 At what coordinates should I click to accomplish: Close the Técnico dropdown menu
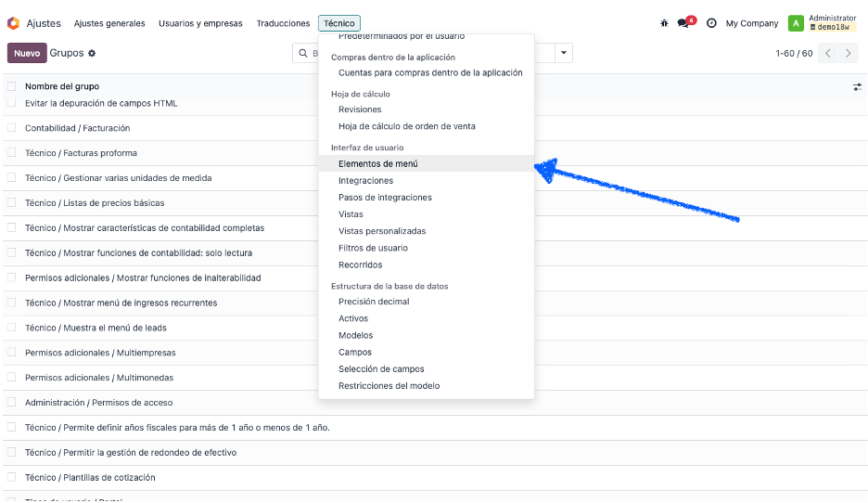pos(339,23)
